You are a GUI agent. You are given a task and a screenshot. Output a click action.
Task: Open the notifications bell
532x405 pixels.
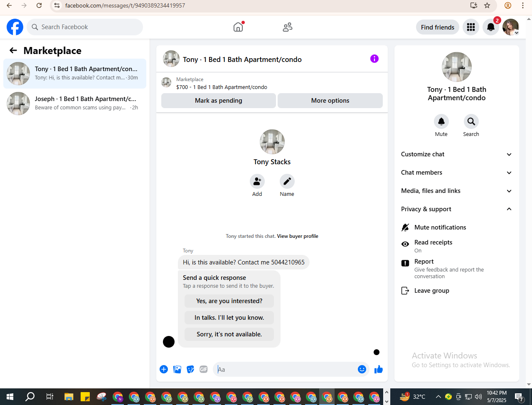(491, 27)
